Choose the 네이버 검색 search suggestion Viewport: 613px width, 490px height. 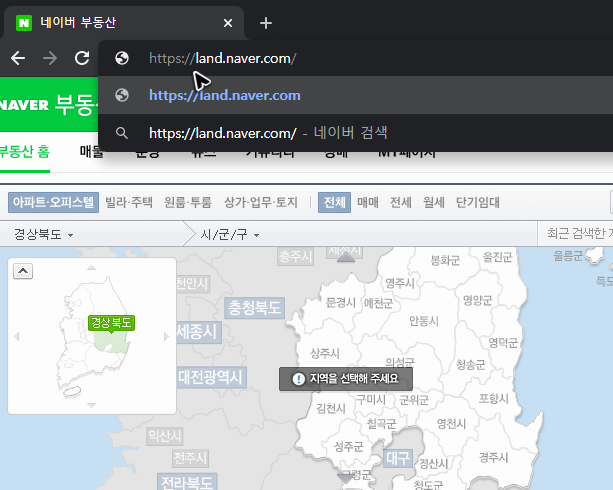click(355, 133)
